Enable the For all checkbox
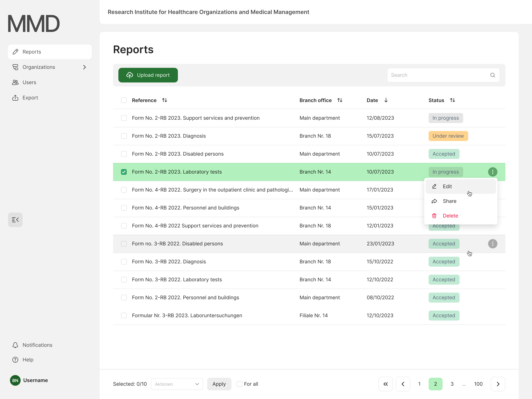This screenshot has width=532, height=399. click(x=239, y=384)
